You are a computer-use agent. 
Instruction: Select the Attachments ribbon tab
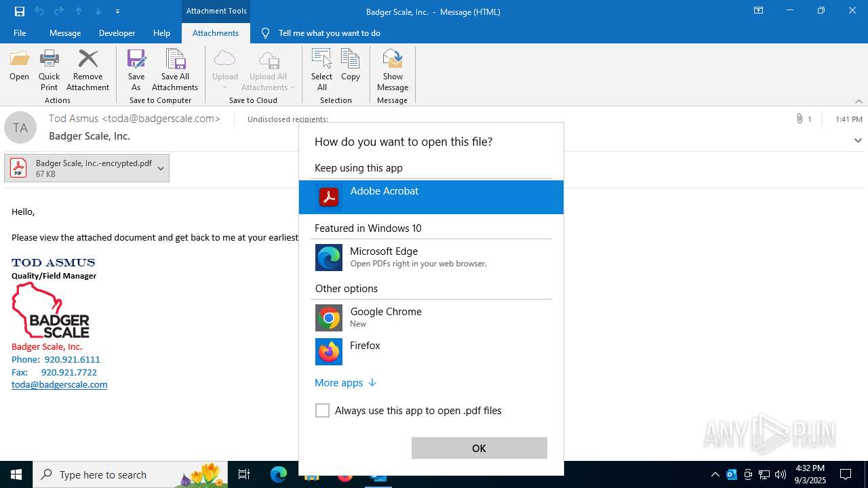coord(216,33)
